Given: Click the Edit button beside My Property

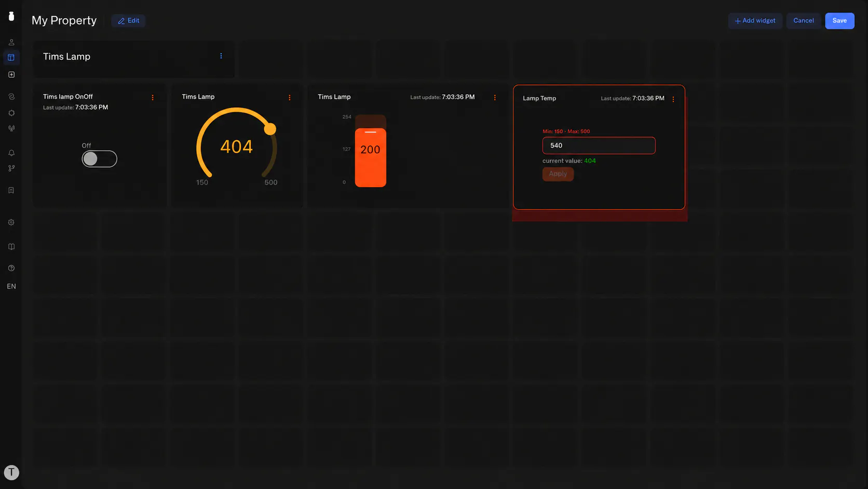Looking at the screenshot, I should [x=128, y=21].
